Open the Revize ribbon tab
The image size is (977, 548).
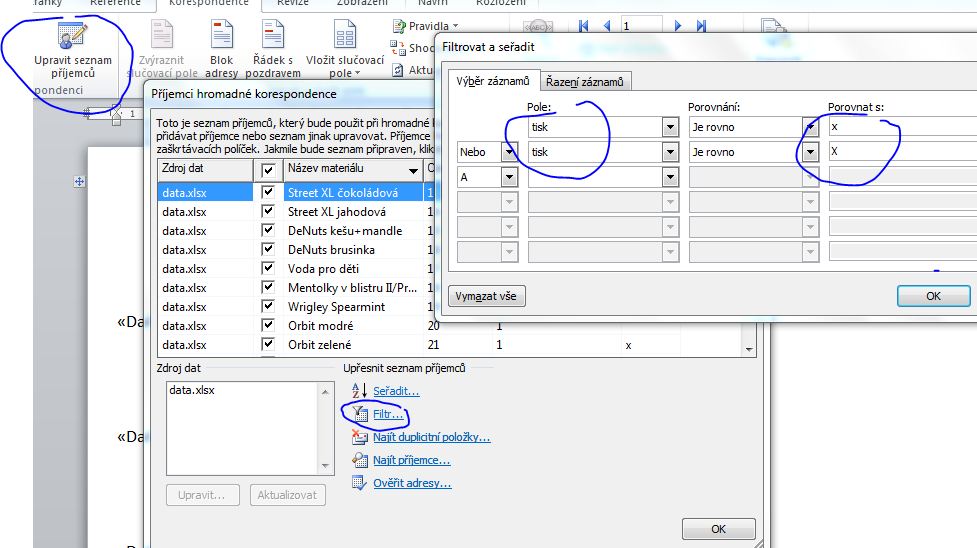tap(292, 4)
